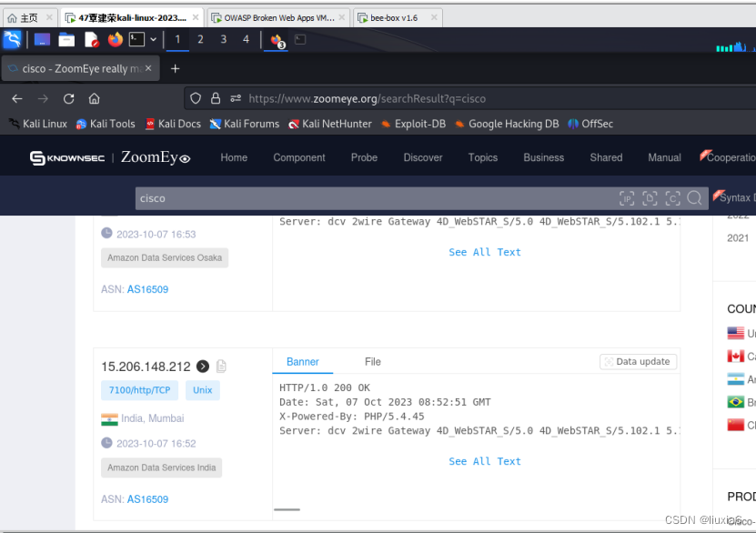Open the Manual menu item

point(664,157)
